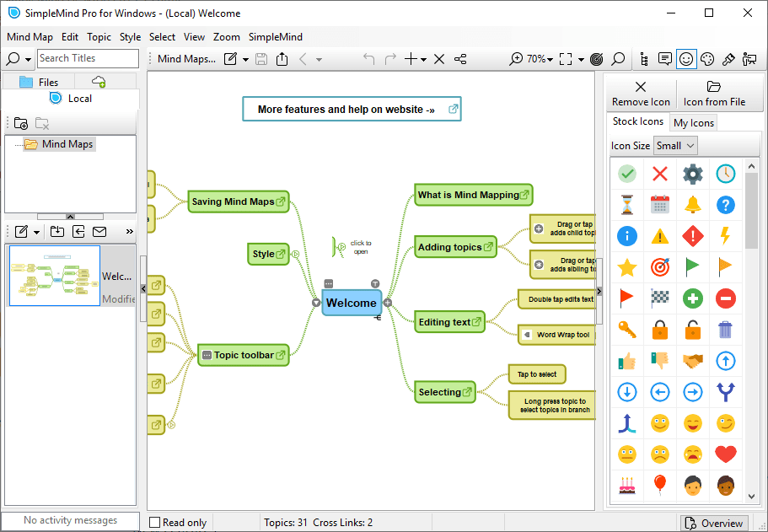
Task: Open the Mind Map menu
Action: coord(30,37)
